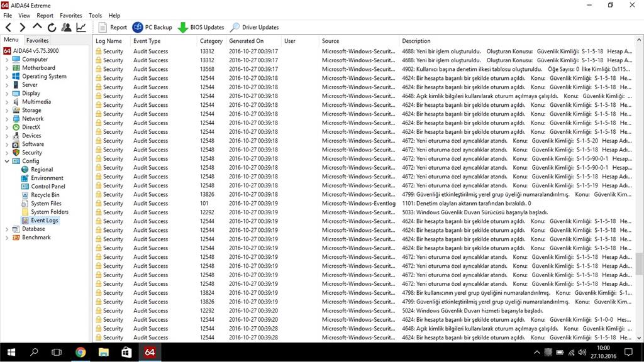This screenshot has height=362, width=644.
Task: Sort by the Source column header
Action: [358, 41]
